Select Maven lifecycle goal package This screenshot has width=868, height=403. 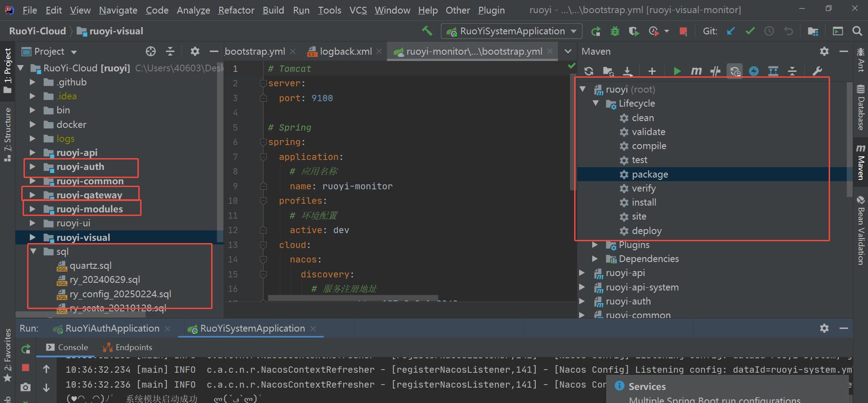(650, 174)
